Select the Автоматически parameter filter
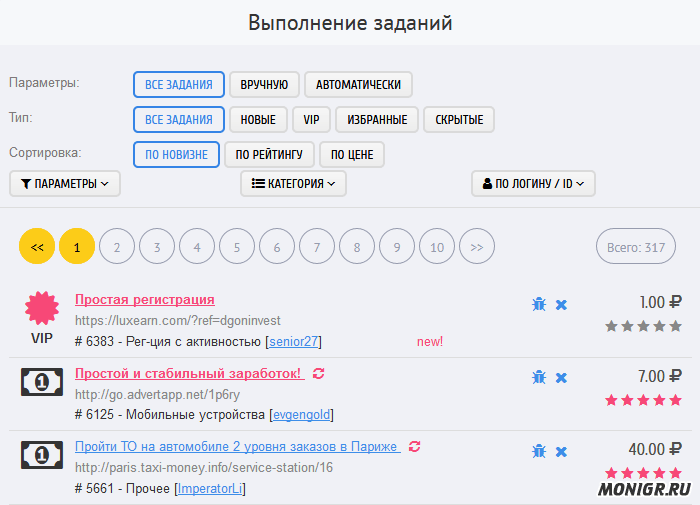The width and height of the screenshot is (700, 505). [358, 85]
